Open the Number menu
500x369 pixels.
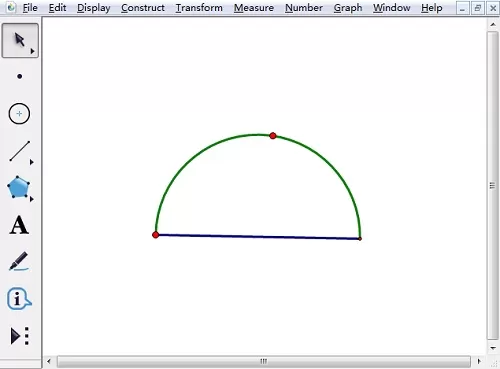(x=304, y=8)
